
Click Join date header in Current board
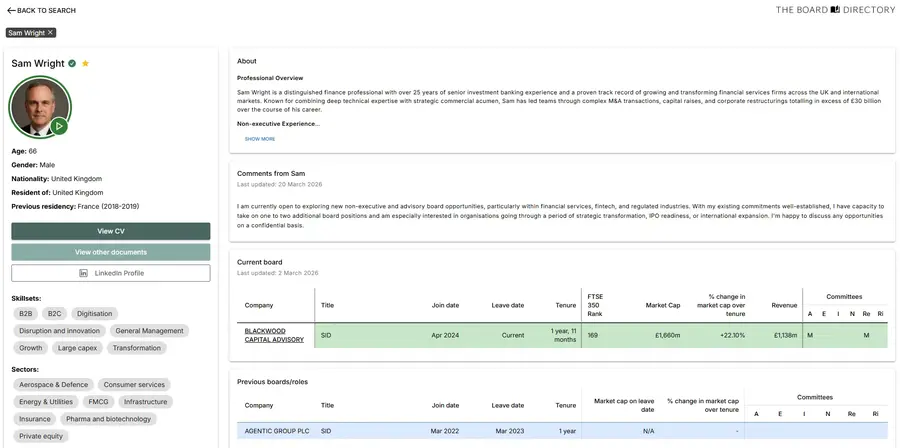coord(445,305)
